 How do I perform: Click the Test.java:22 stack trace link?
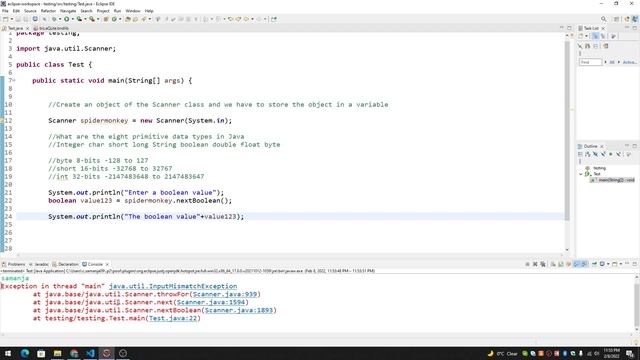point(173,318)
